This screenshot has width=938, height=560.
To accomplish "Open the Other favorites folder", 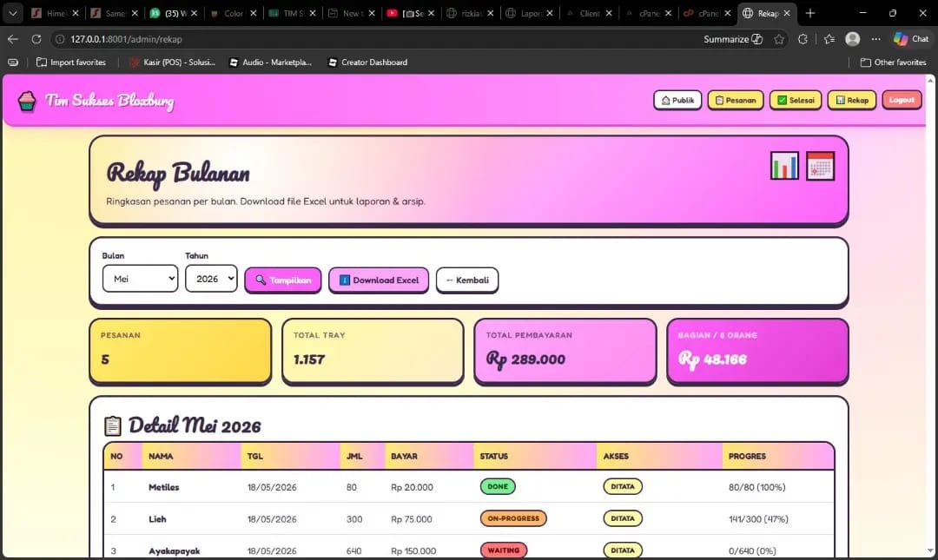I will (893, 63).
